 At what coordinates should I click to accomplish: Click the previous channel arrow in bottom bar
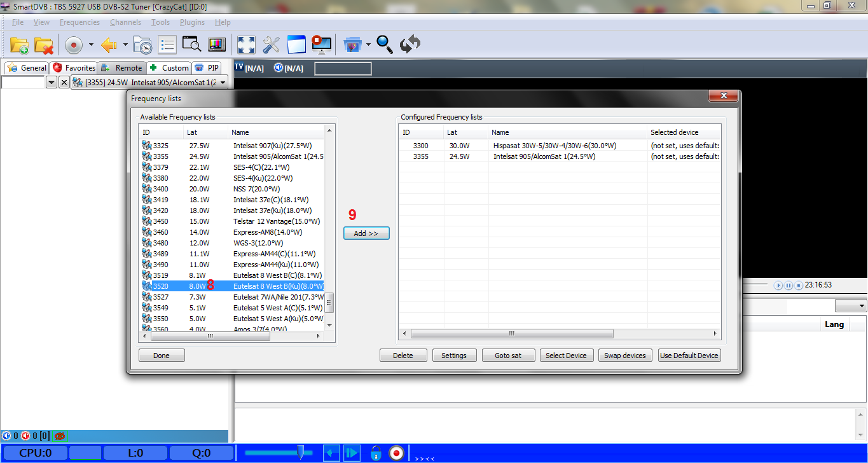point(331,453)
